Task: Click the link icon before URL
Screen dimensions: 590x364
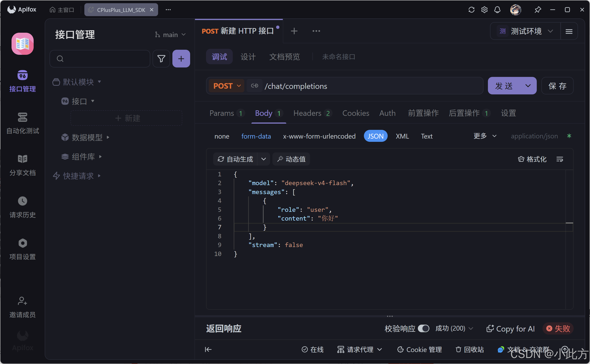Action: coord(254,86)
